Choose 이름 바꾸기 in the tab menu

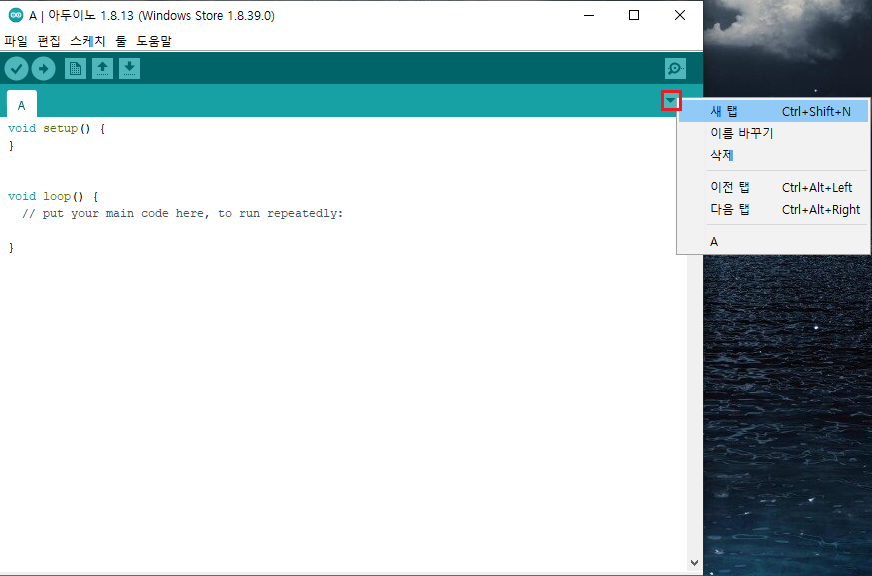pos(773,133)
